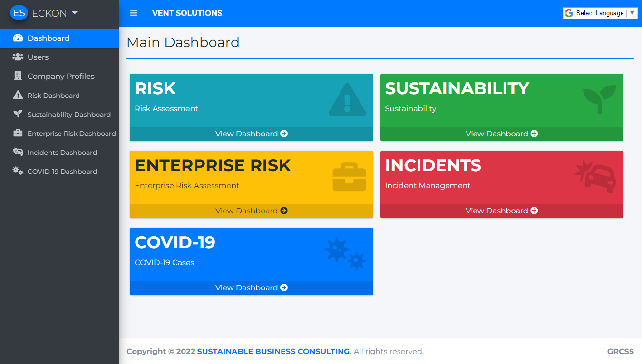This screenshot has width=642, height=364.
Task: Toggle sidebar with the hamburger menu icon
Action: click(134, 13)
